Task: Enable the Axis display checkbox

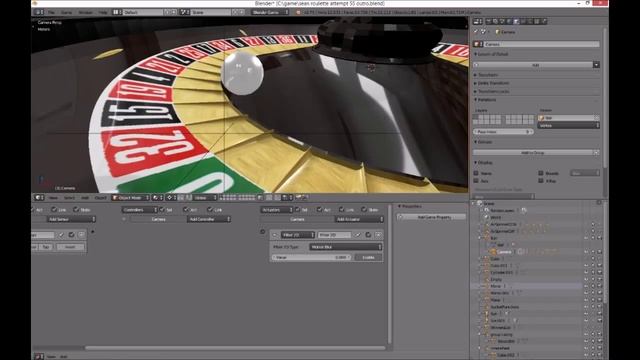Action: pyautogui.click(x=476, y=180)
